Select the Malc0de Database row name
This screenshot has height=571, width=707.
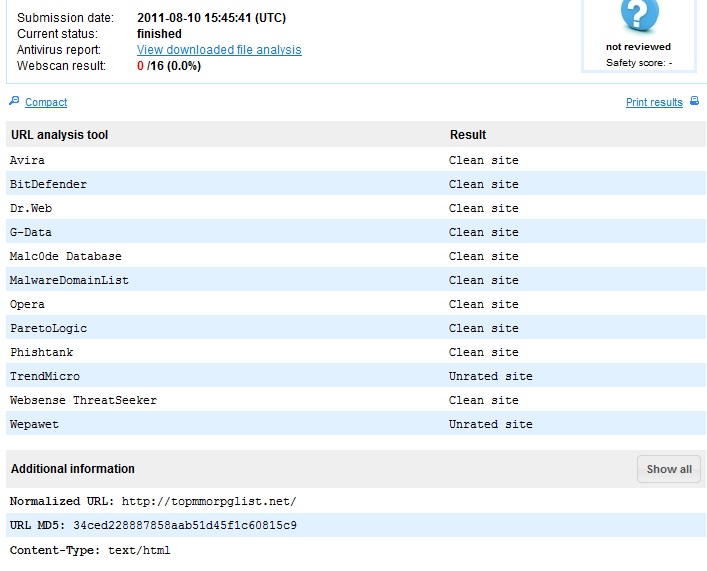[66, 256]
